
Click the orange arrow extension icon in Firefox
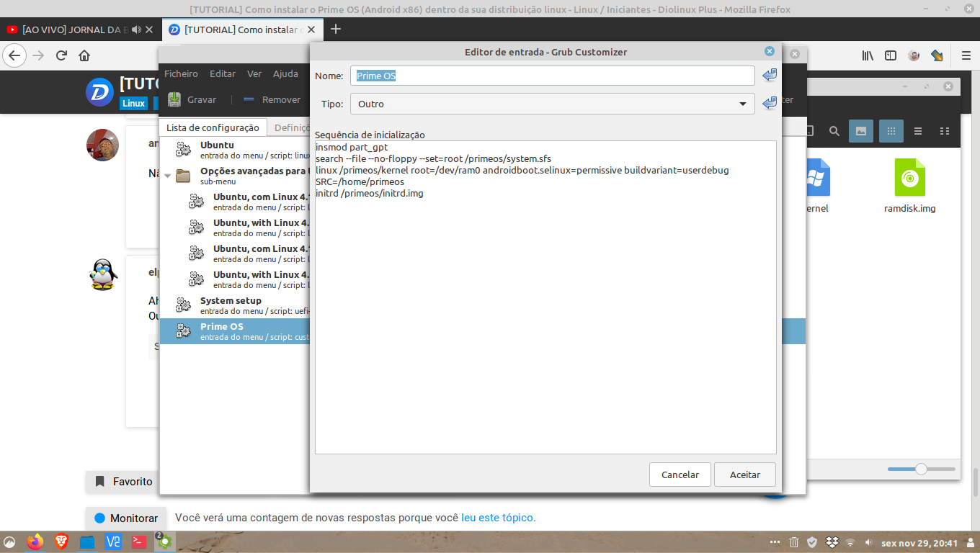(937, 55)
